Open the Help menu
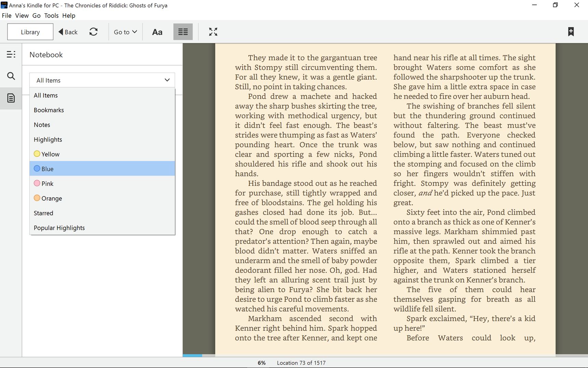Viewport: 588px width, 368px height. (x=69, y=15)
